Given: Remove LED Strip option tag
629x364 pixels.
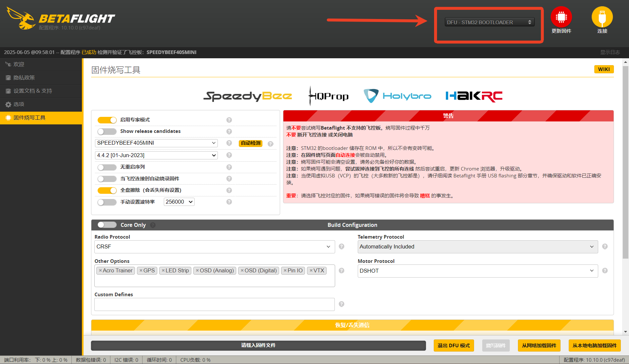Looking at the screenshot, I should click(x=163, y=271).
